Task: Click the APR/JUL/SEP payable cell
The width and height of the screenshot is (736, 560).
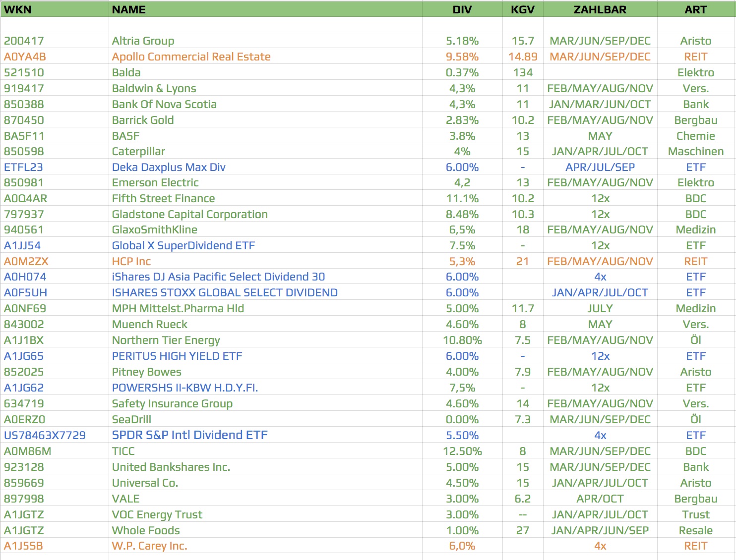Action: click(600, 167)
